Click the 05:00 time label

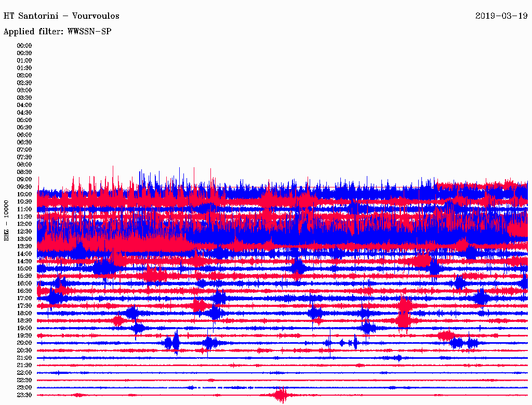(24, 120)
